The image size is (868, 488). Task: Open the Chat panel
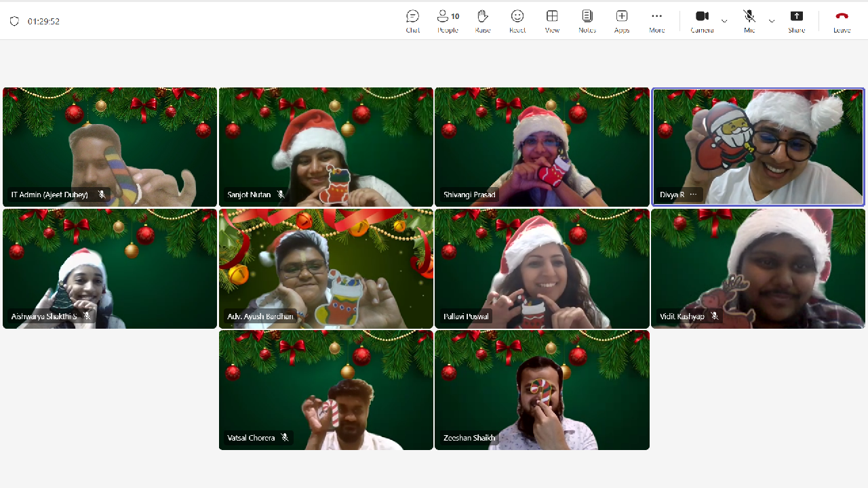pos(412,21)
